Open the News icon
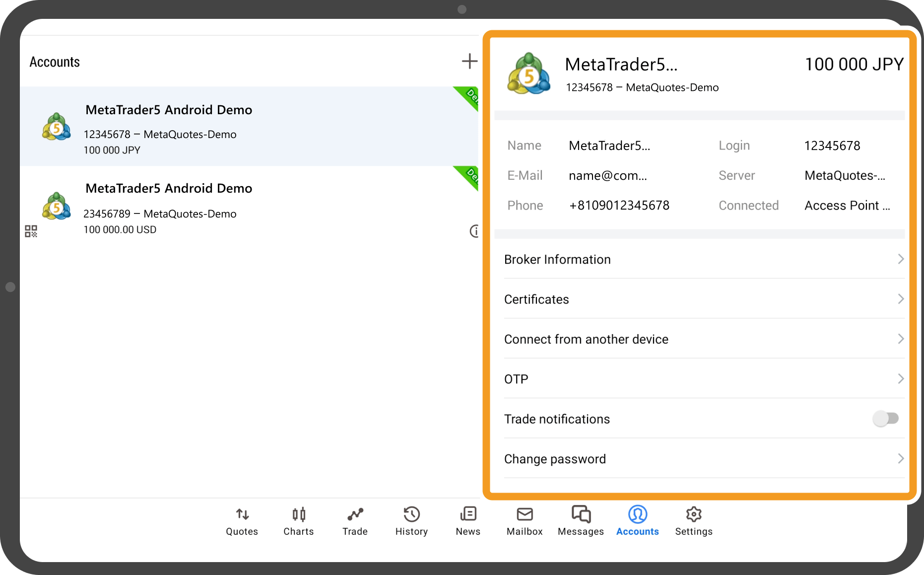The height and width of the screenshot is (575, 924). [468, 514]
